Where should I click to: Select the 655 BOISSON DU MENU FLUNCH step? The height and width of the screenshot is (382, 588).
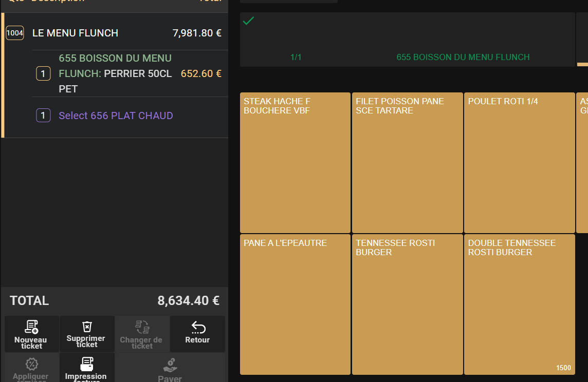tap(407, 40)
